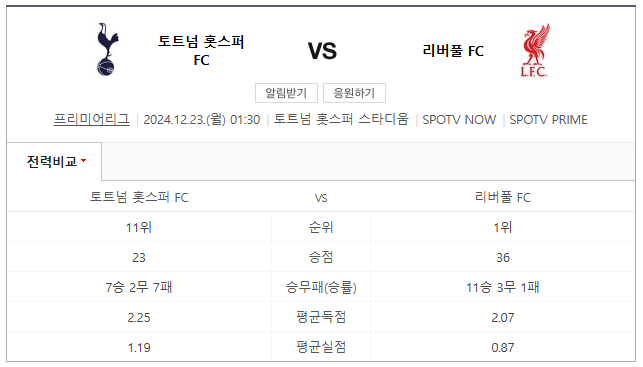Click the 리버풀 FC header team name

click(x=453, y=51)
